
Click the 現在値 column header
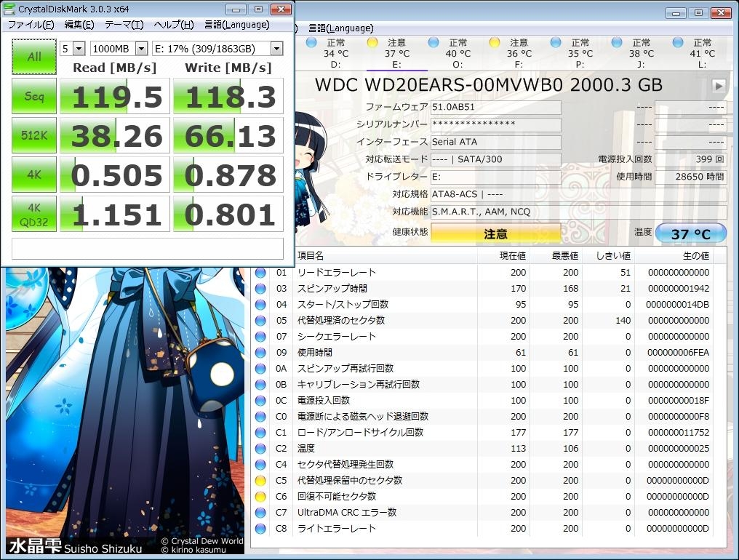(x=504, y=256)
